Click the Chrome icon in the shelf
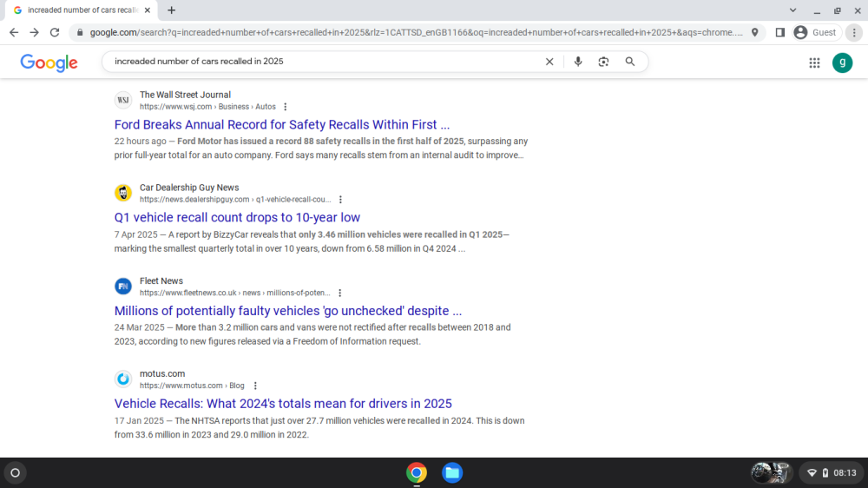The image size is (868, 488). (417, 473)
